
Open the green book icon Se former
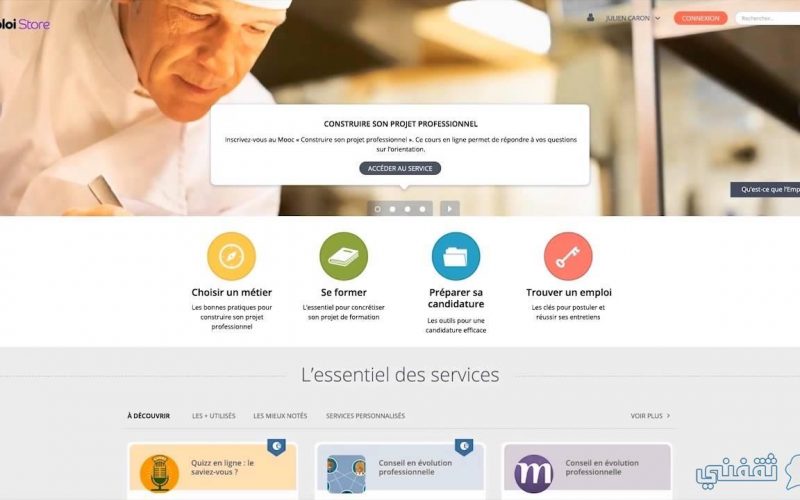coord(343,256)
